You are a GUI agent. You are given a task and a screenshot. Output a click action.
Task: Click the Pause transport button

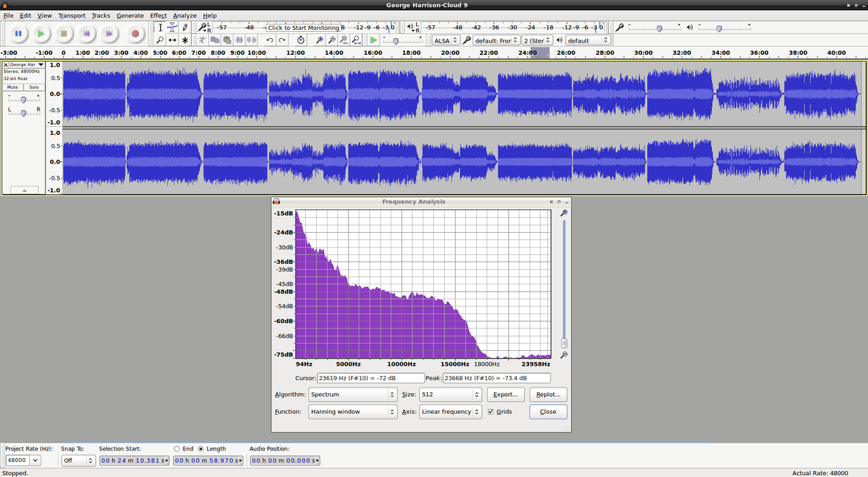pos(18,33)
